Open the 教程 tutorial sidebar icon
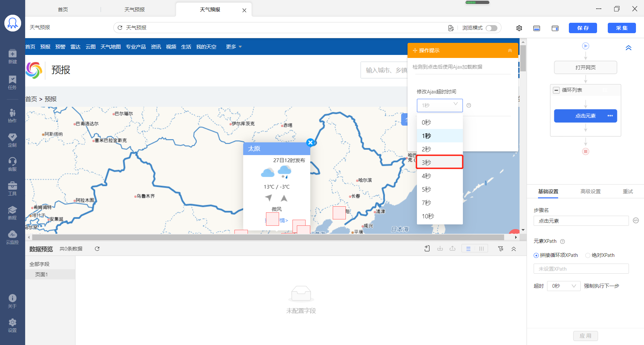 tap(12, 213)
